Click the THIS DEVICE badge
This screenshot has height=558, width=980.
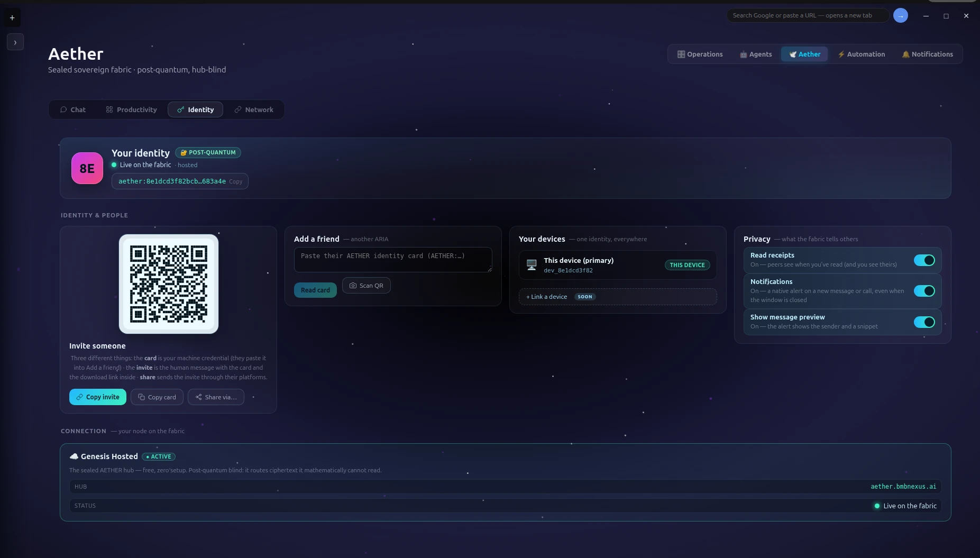tap(687, 265)
